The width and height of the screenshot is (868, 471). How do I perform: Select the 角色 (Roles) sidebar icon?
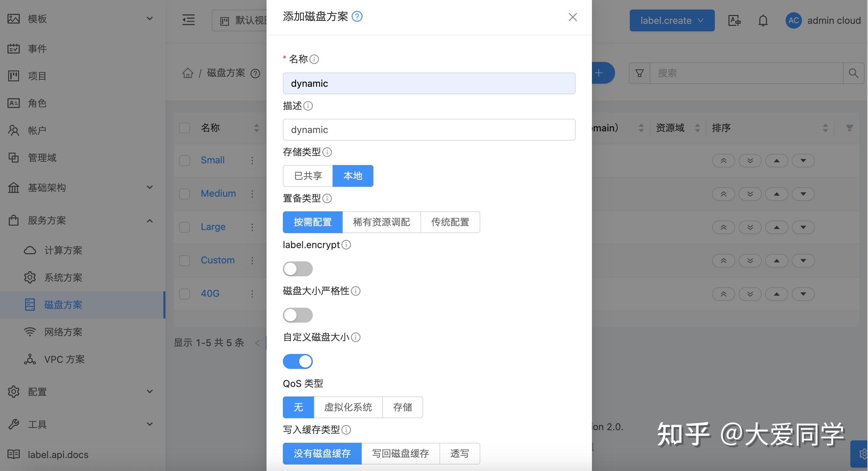pos(14,103)
